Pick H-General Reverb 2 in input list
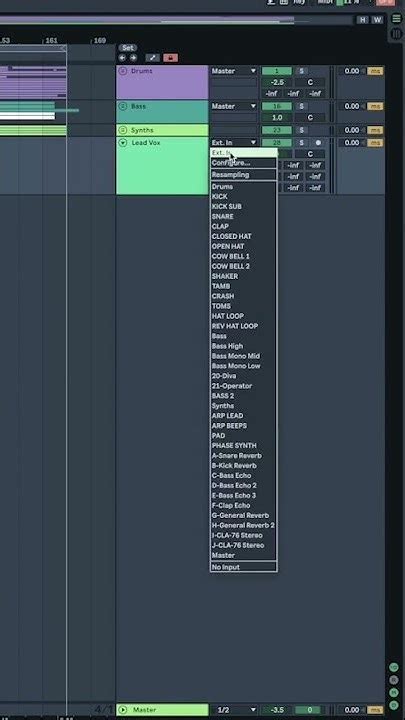The width and height of the screenshot is (405, 720). [x=244, y=525]
